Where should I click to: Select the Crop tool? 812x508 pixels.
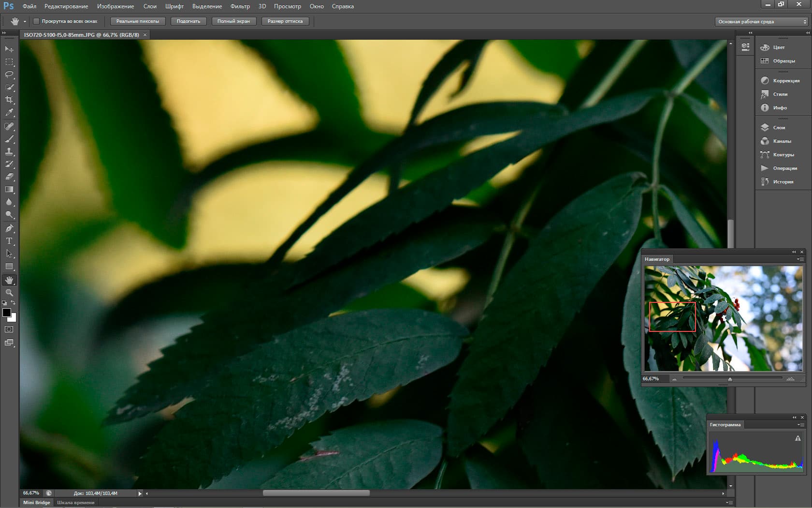click(x=9, y=100)
